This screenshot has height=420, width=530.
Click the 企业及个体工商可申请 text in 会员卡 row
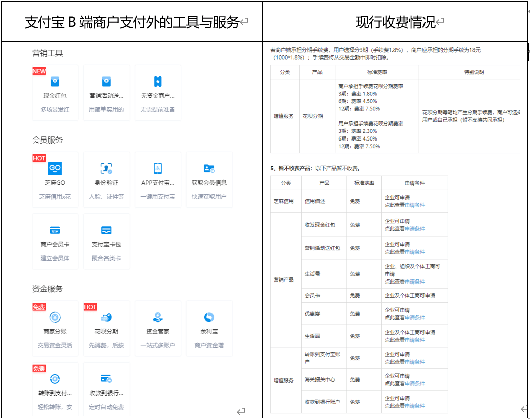(x=409, y=296)
